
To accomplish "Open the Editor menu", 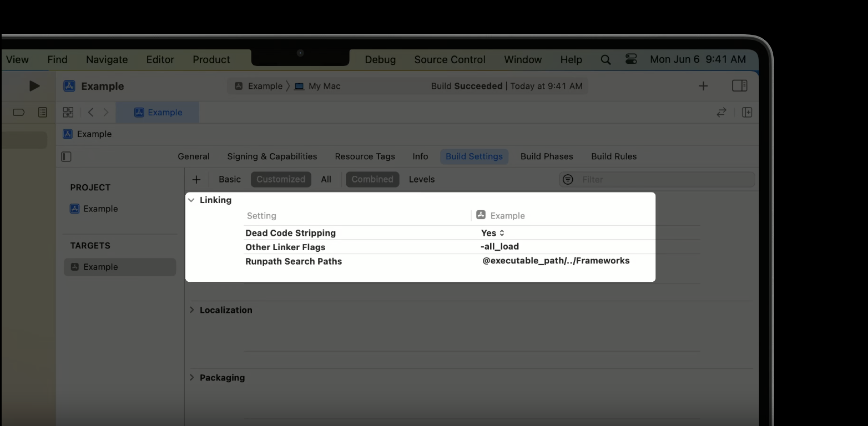I will (x=160, y=59).
